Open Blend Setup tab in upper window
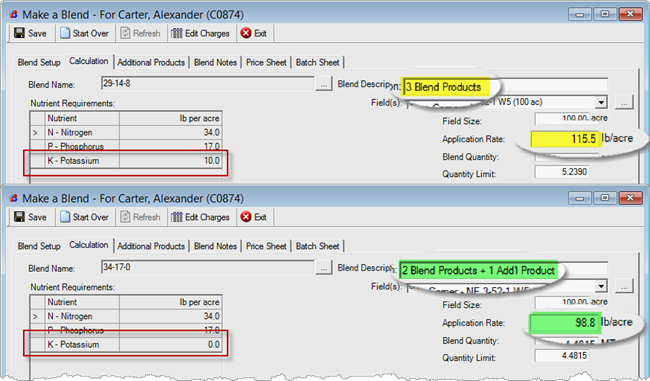Viewport: 650px width, 381px height. click(39, 62)
